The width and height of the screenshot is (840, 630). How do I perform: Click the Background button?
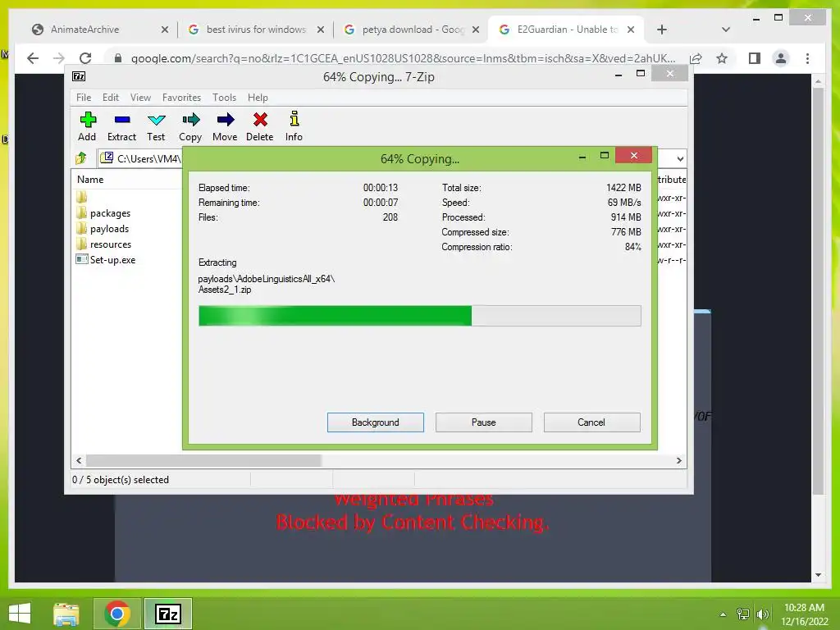click(x=376, y=422)
